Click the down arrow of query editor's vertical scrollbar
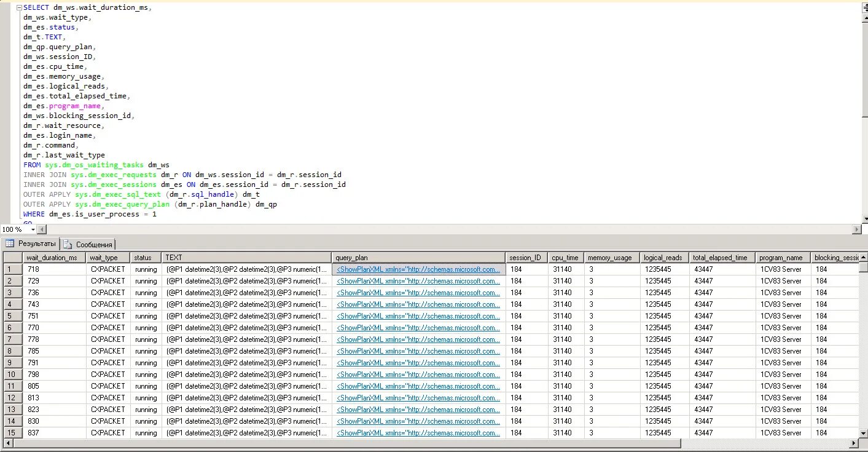Viewport: 868px width, 452px height. pos(865,220)
